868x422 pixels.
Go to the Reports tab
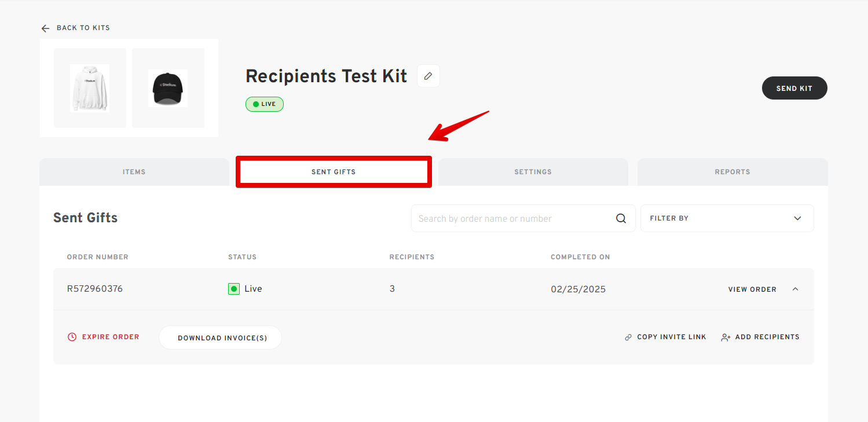pyautogui.click(x=733, y=172)
